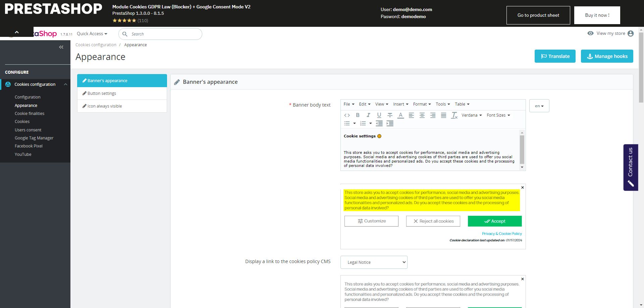Open the Insert menu in the editor
This screenshot has width=644, height=308.
(x=401, y=104)
